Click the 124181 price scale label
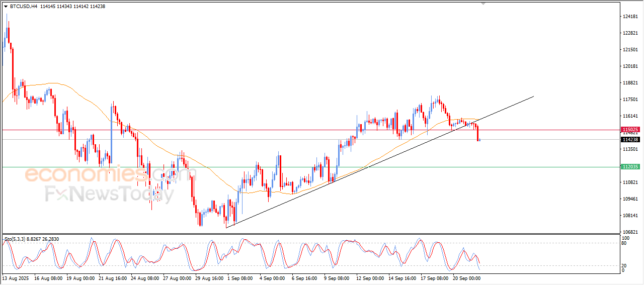 tap(630, 17)
